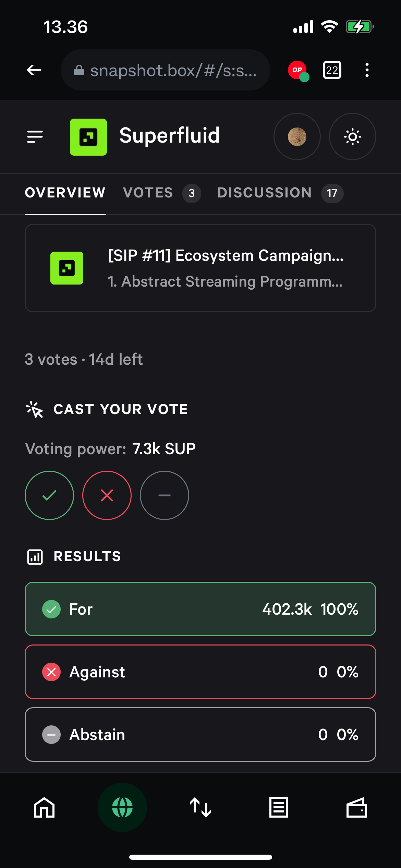Choose Abstain with the dash button
401x868 pixels.
[x=165, y=495]
